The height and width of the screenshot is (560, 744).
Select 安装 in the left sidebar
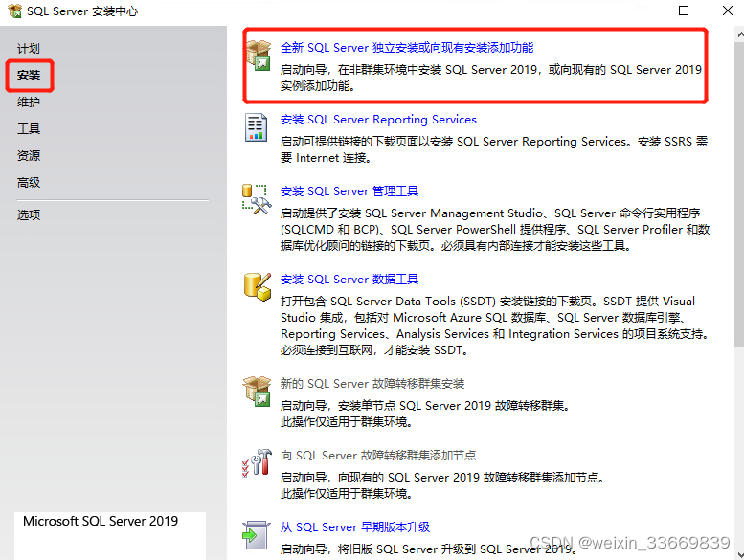pos(29,76)
